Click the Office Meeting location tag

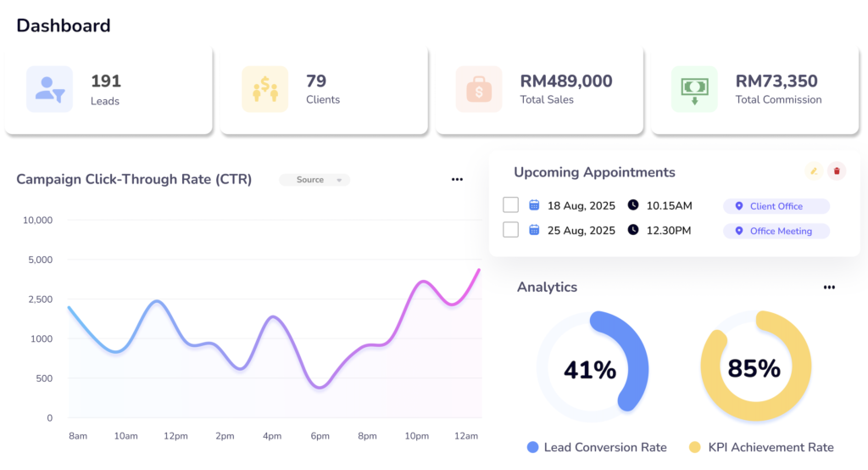coord(776,231)
